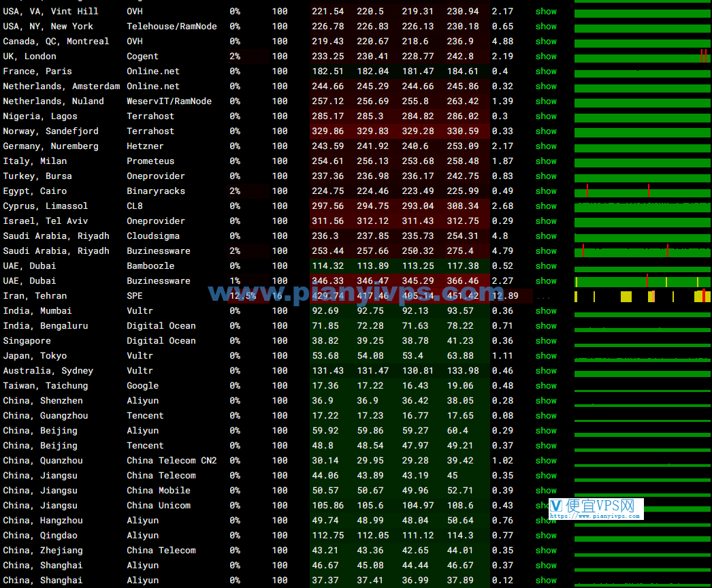This screenshot has width=712, height=588.
Task: Open show link for China, Qingdao
Action: tap(546, 536)
